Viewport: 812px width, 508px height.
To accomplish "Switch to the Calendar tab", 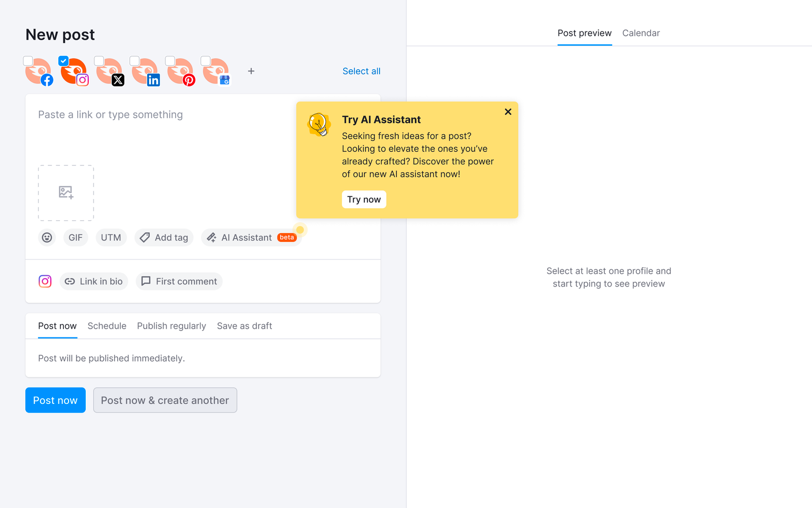I will 640,33.
